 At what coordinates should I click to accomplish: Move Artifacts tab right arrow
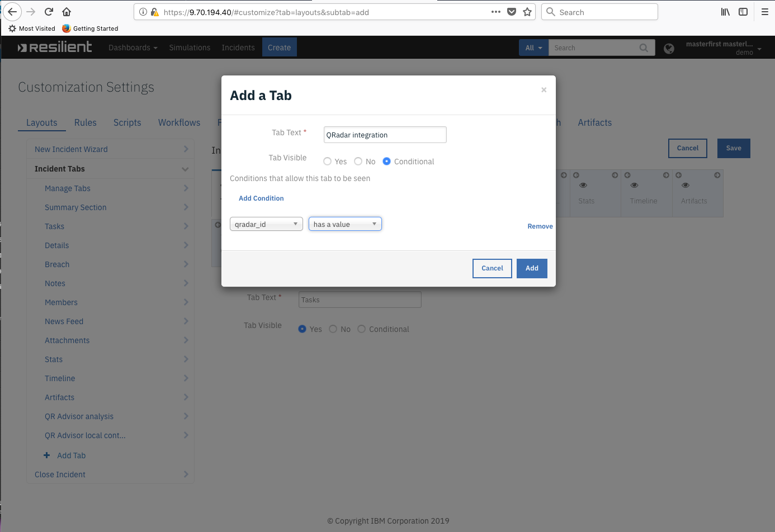717,175
